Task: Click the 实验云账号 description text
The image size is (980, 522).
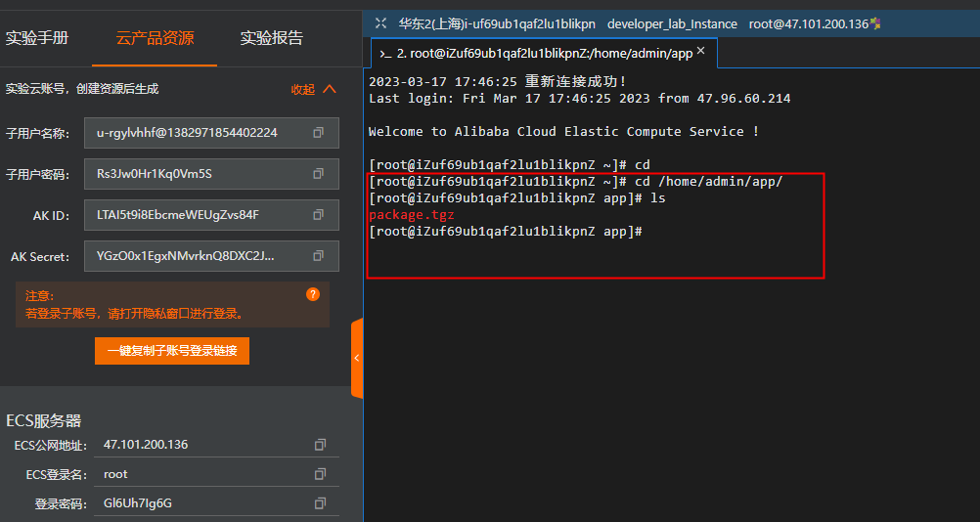Action: 82,89
